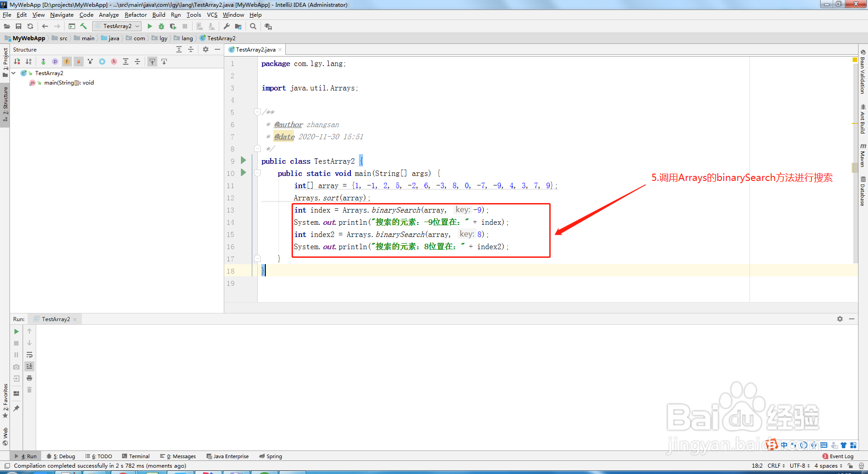Open Project Structure dialog icon
Viewport: 868px width, 474px height.
click(238, 26)
